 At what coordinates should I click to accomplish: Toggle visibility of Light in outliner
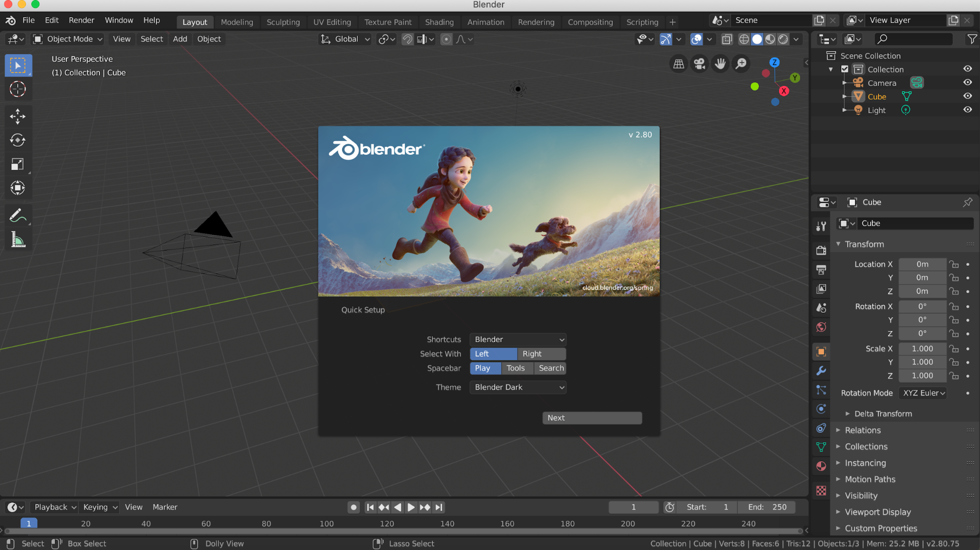(x=968, y=110)
